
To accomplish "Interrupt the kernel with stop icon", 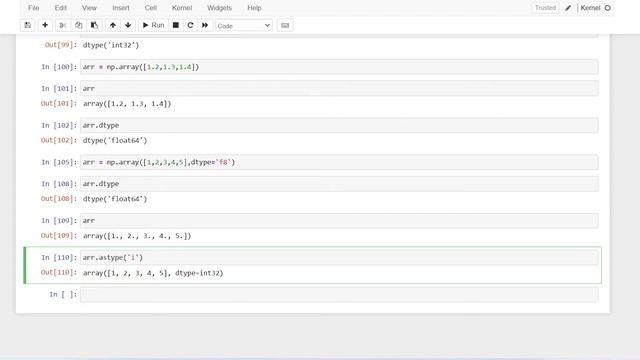I will (x=176, y=25).
